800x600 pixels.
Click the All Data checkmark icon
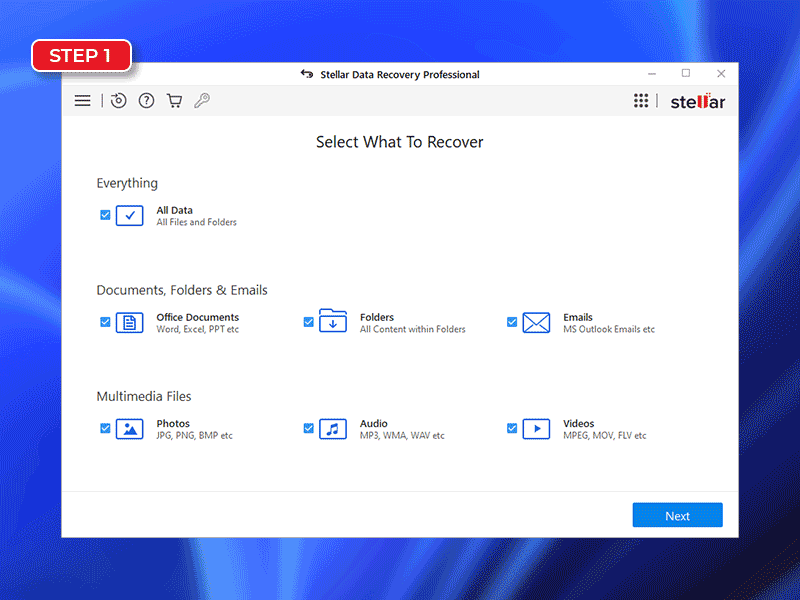[130, 215]
